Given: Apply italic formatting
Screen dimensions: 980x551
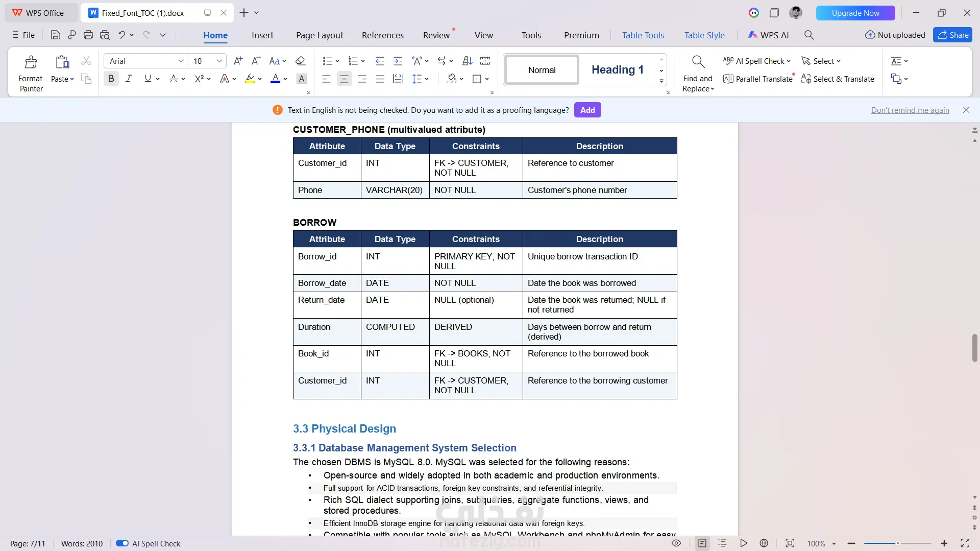Looking at the screenshot, I should pyautogui.click(x=129, y=79).
